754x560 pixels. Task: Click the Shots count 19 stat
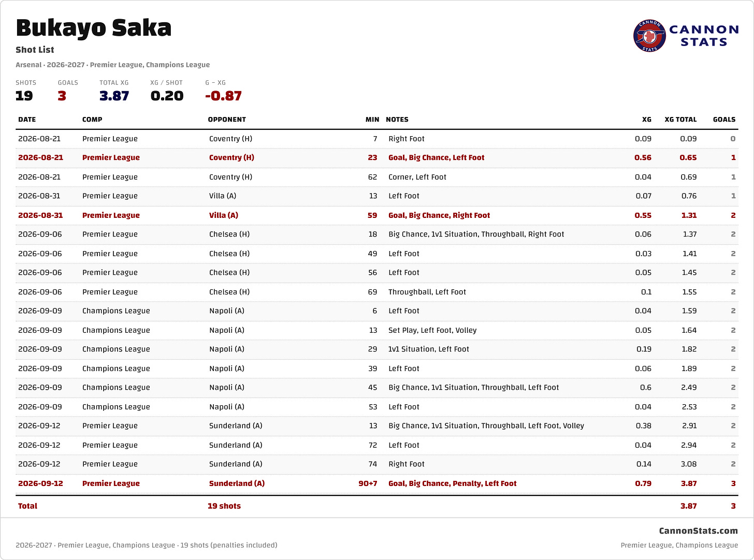point(24,96)
